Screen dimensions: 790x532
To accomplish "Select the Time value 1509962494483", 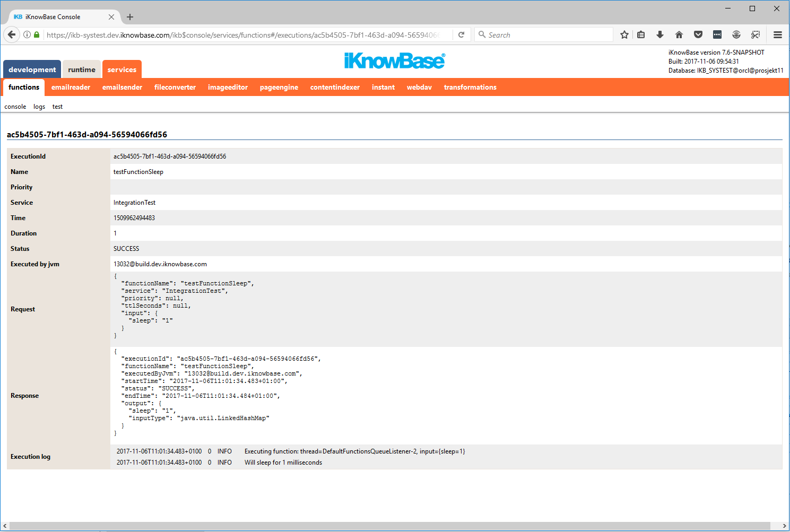I will coord(134,218).
